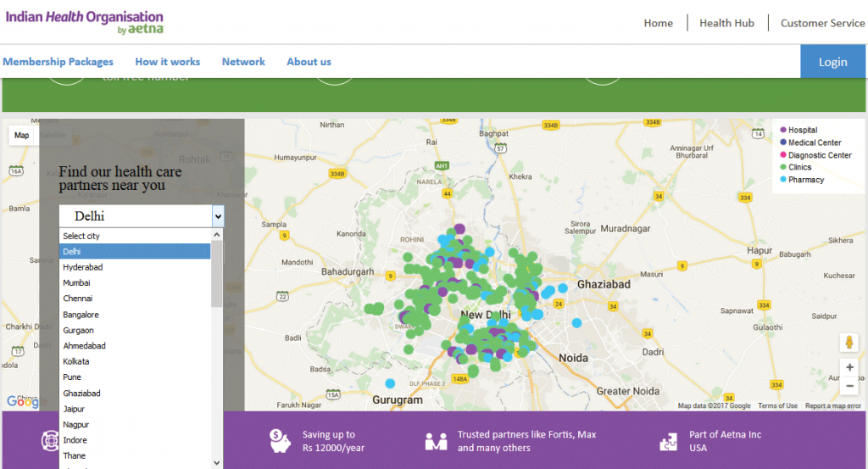868x469 pixels.
Task: Click 'Saving up to Rs 12000/year' text
Action: tap(333, 441)
